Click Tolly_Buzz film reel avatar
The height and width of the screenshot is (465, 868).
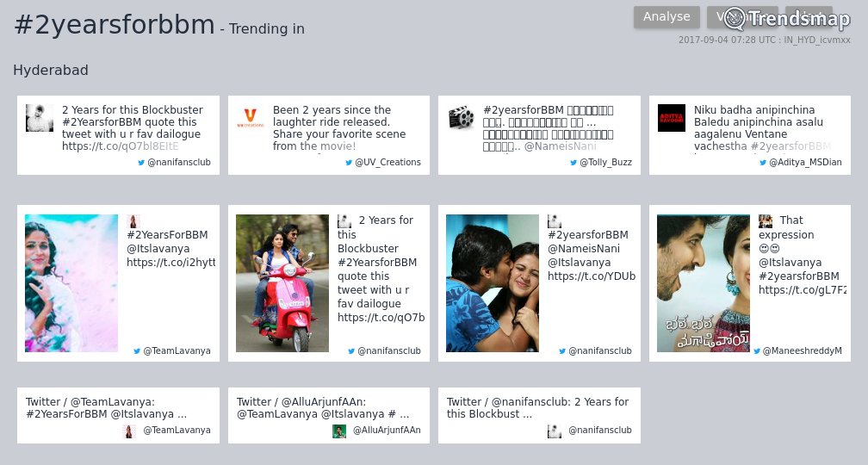click(x=462, y=118)
